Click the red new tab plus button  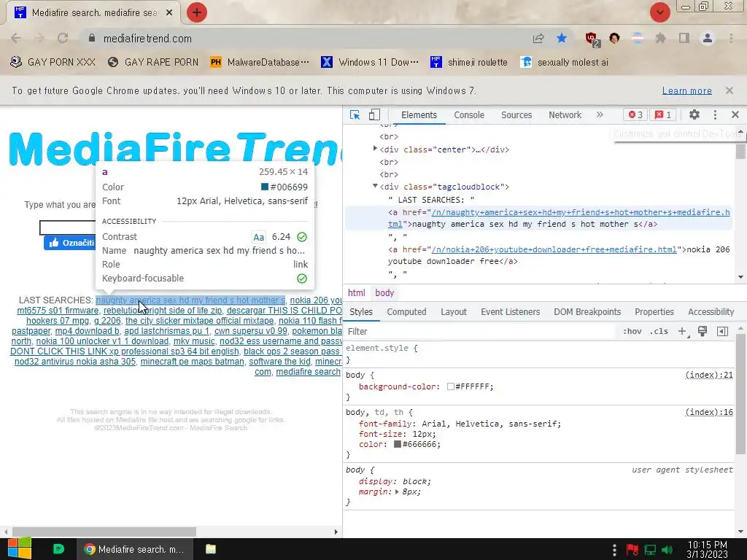pyautogui.click(x=197, y=12)
